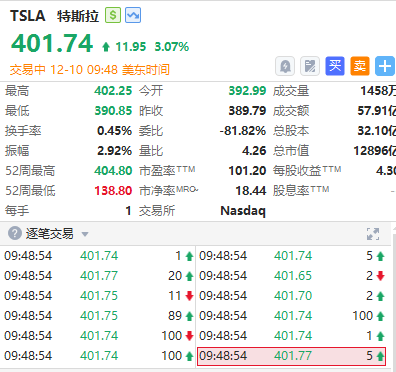Click the current price 401.74
Screen dimensions: 396x372
tap(52, 44)
